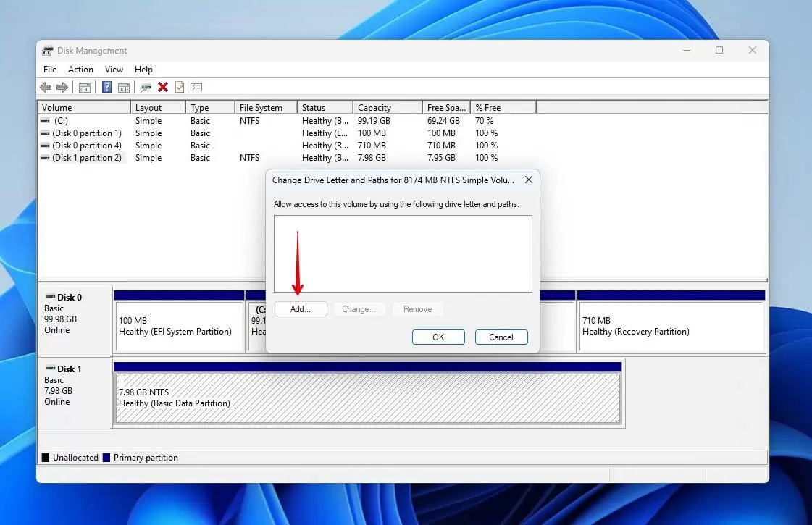812x525 pixels.
Task: Toggle the Show/Hide Action Pane icon
Action: point(124,88)
